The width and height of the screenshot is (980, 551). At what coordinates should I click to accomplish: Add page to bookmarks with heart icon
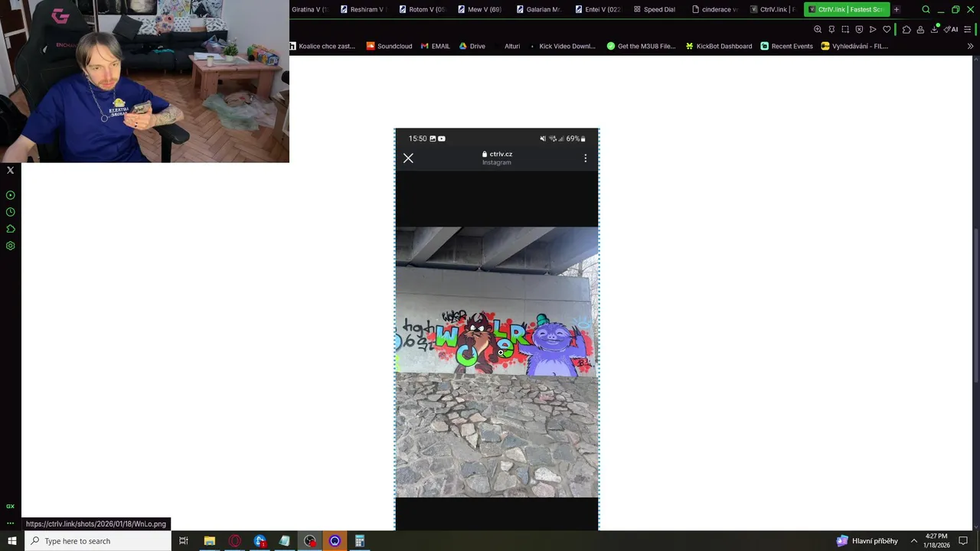[x=887, y=29]
